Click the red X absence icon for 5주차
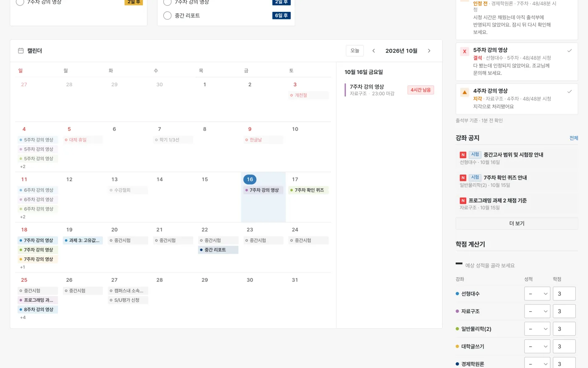This screenshot has width=588, height=368. pyautogui.click(x=465, y=51)
